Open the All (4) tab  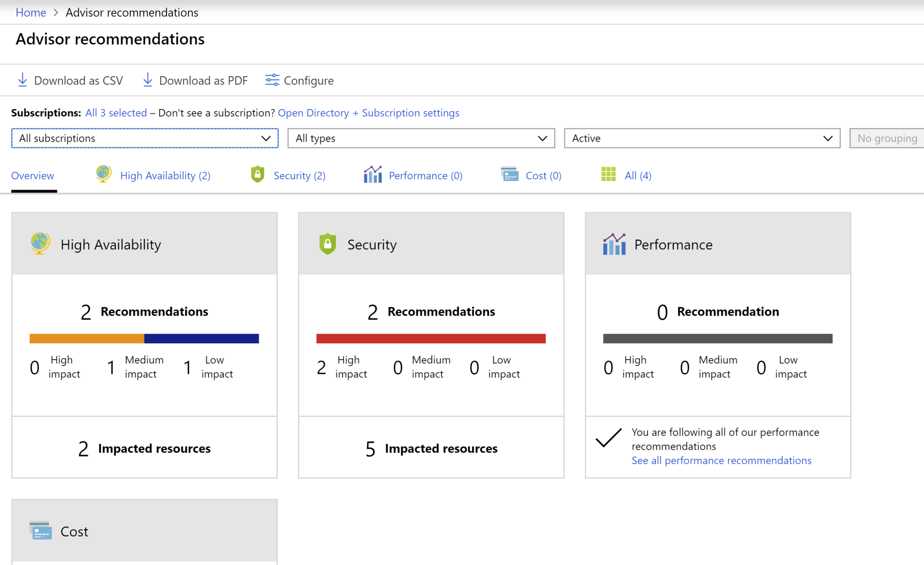point(637,175)
